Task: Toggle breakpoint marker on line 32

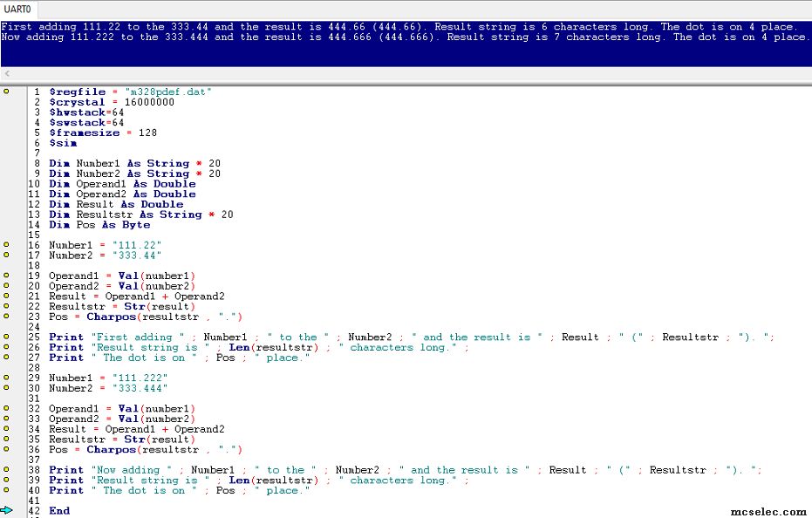Action: 7,408
